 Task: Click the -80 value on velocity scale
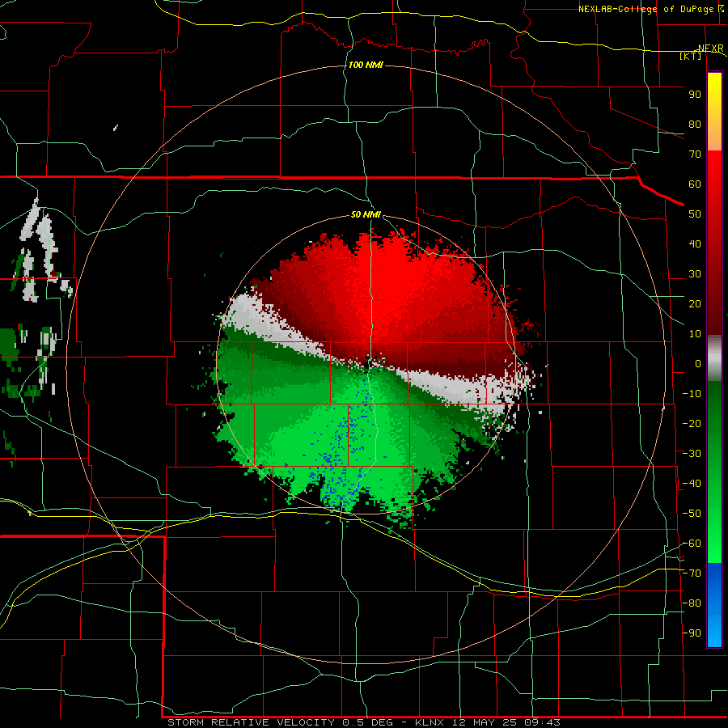coord(692,603)
